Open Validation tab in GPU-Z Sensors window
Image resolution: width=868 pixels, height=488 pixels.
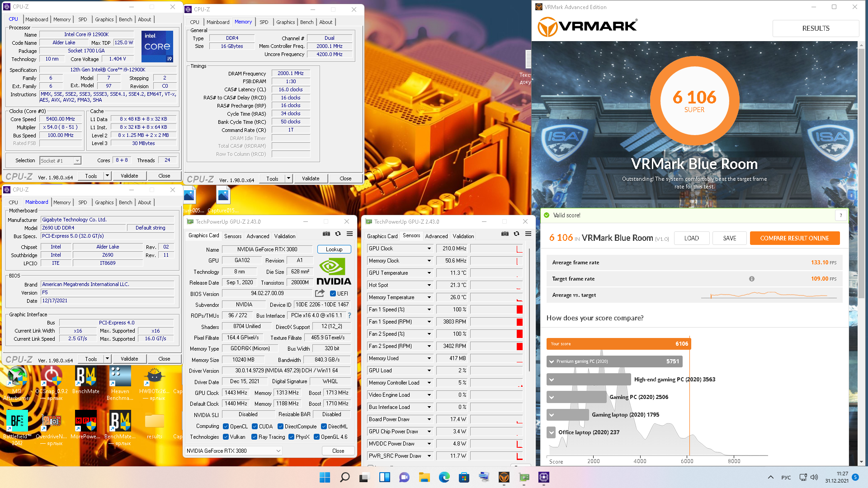click(x=463, y=236)
